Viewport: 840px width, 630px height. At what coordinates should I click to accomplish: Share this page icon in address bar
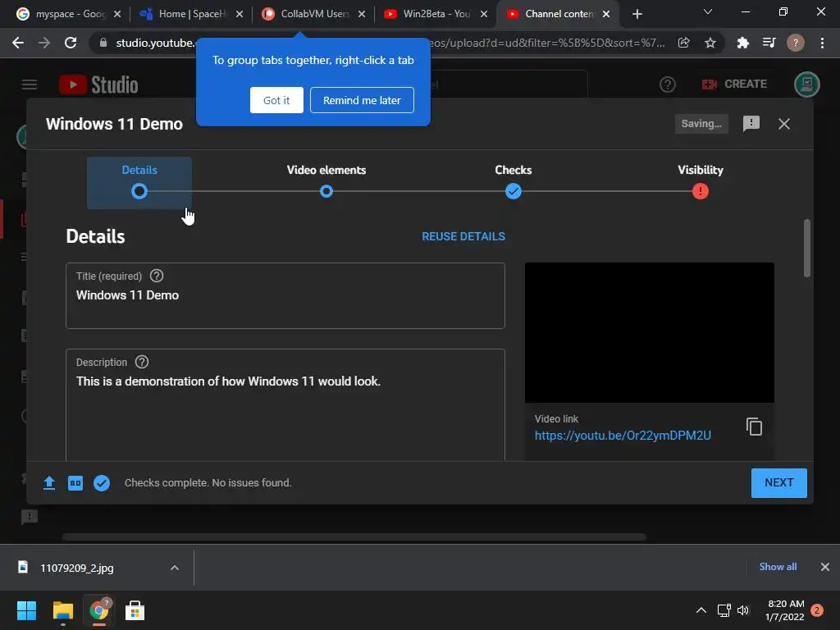(x=683, y=43)
